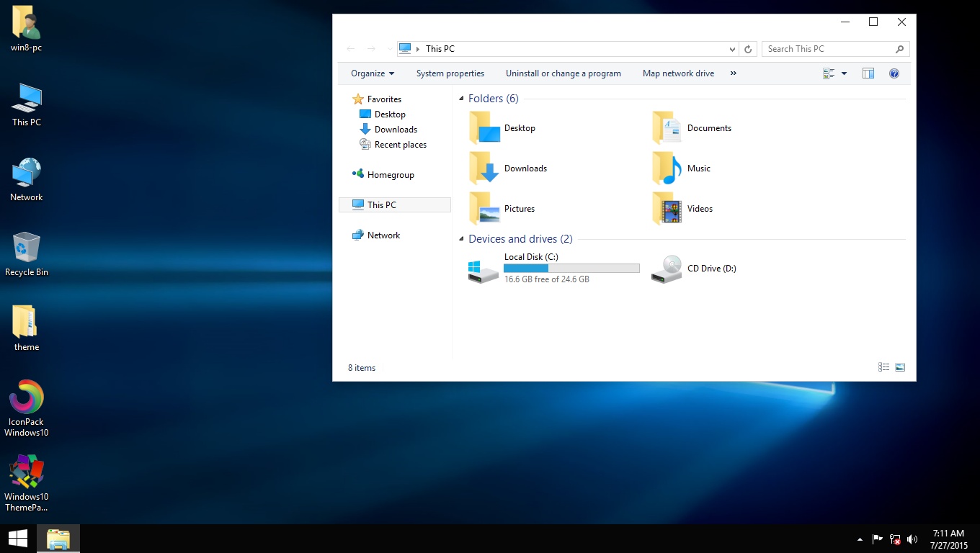The height and width of the screenshot is (553, 980).
Task: Select This PC in the navigation pane
Action: (380, 204)
